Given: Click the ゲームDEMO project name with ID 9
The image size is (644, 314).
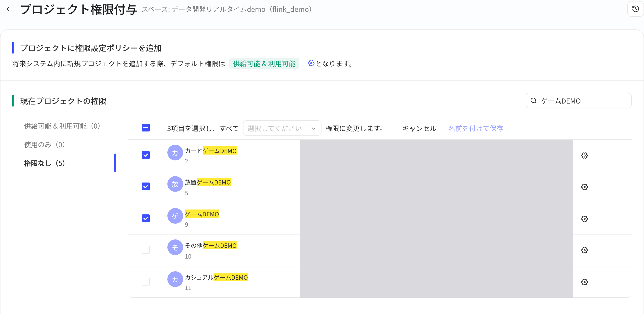Looking at the screenshot, I should [x=202, y=214].
